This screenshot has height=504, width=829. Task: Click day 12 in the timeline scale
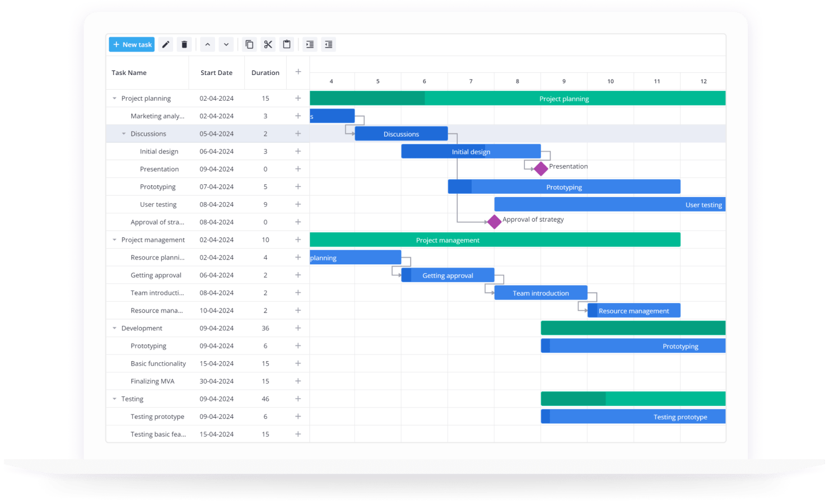click(704, 81)
